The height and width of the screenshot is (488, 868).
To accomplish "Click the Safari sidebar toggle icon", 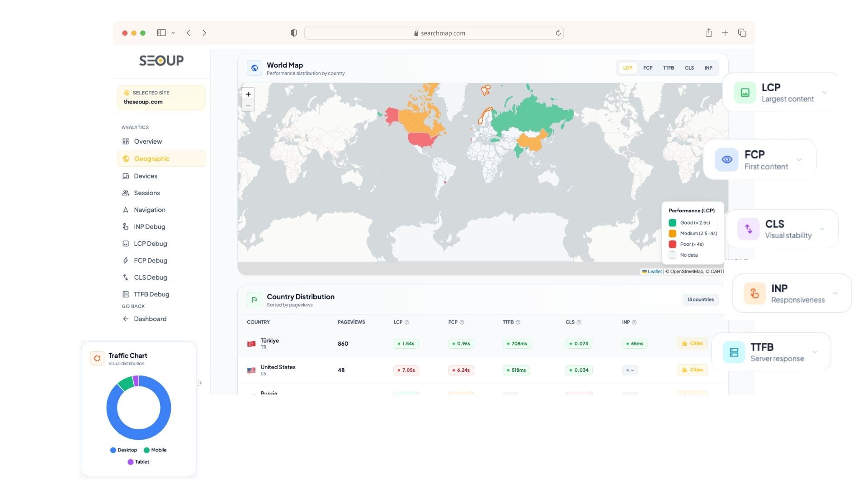I will pos(161,33).
